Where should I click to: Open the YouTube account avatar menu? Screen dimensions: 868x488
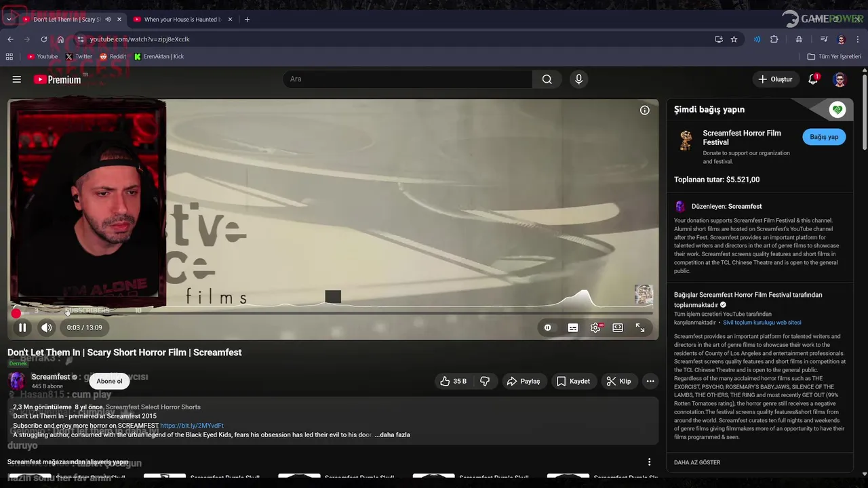tap(840, 79)
